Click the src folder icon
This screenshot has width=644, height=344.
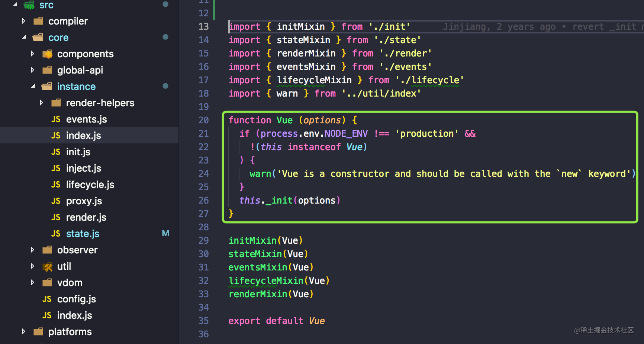click(29, 5)
